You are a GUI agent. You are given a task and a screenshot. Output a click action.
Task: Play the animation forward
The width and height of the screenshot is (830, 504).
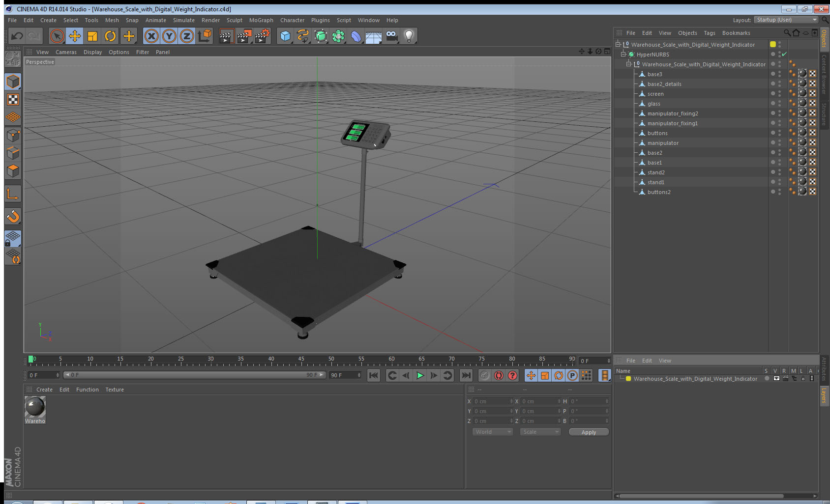point(420,375)
